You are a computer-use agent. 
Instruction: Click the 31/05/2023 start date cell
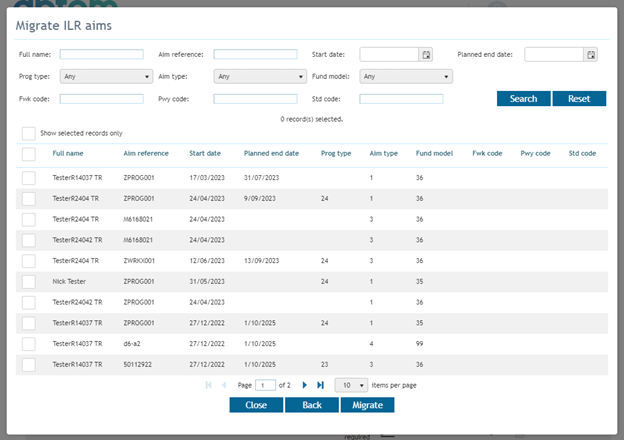[x=207, y=281]
